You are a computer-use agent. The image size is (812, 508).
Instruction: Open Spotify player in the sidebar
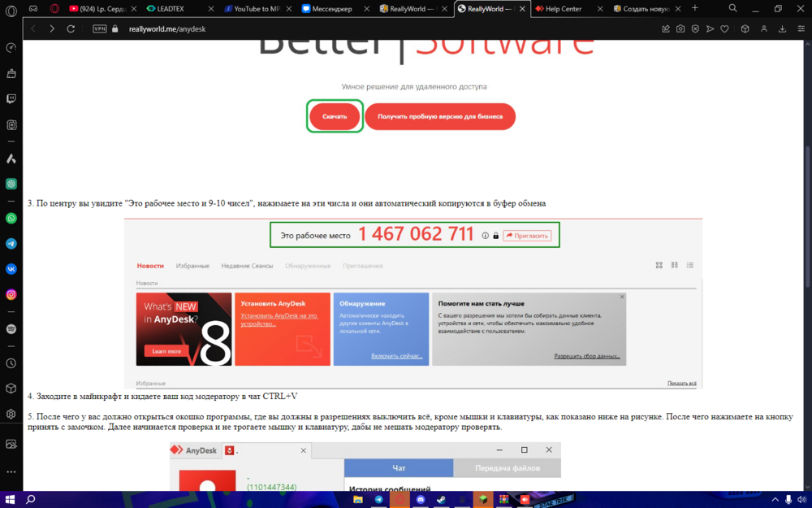pos(11,329)
